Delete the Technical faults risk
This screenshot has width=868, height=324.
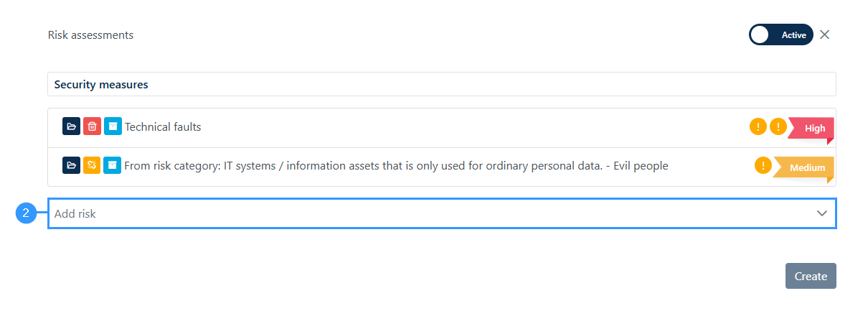pyautogui.click(x=92, y=127)
